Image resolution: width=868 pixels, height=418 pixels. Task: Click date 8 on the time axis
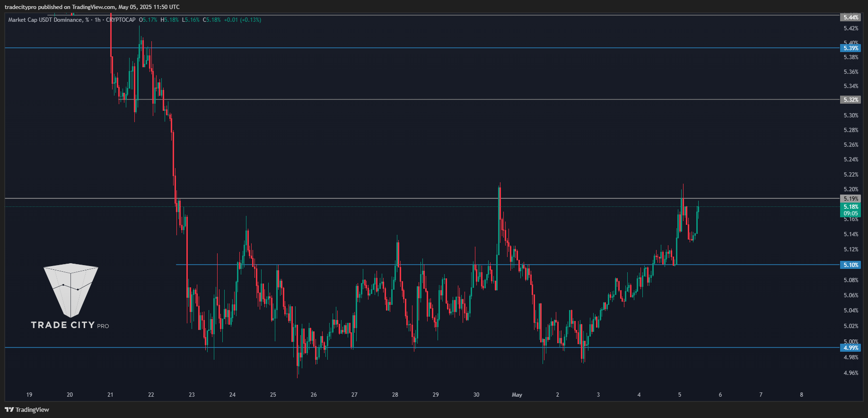point(801,395)
